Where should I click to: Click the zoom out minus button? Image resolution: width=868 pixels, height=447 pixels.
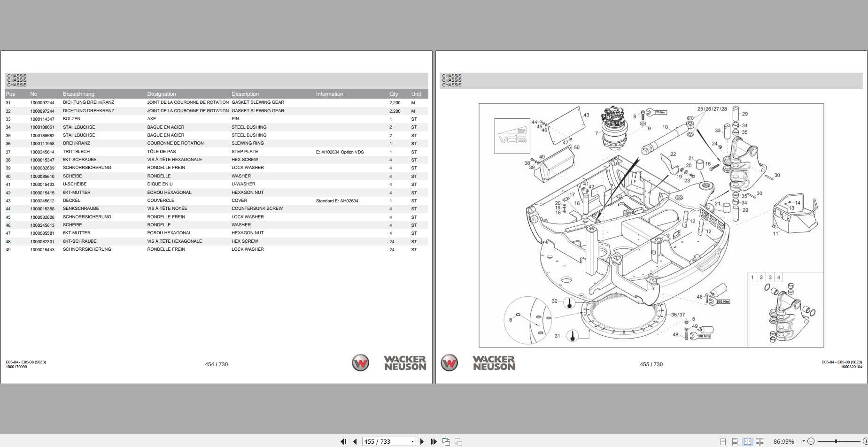tap(811, 441)
